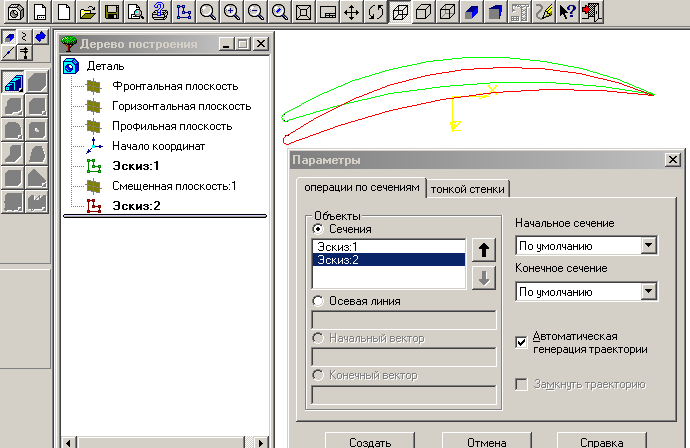The image size is (690, 448).
Task: Select the Сечения radio button
Action: pyautogui.click(x=318, y=229)
